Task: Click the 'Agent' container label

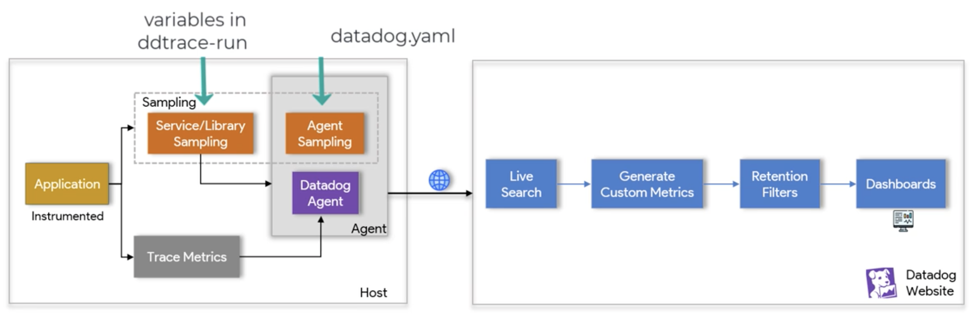Action: [x=369, y=228]
